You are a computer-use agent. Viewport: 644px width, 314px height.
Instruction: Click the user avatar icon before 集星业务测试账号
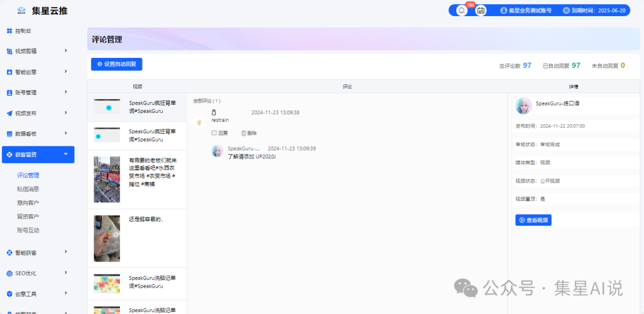(x=503, y=10)
